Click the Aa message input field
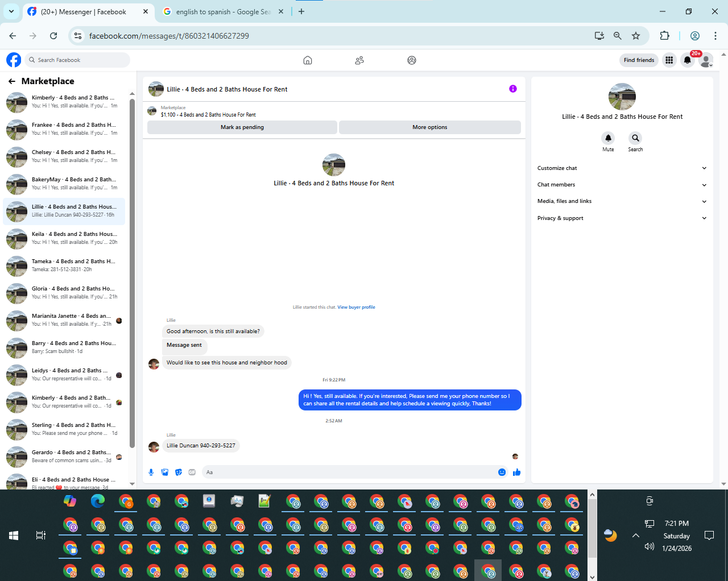728x581 pixels. pyautogui.click(x=349, y=472)
